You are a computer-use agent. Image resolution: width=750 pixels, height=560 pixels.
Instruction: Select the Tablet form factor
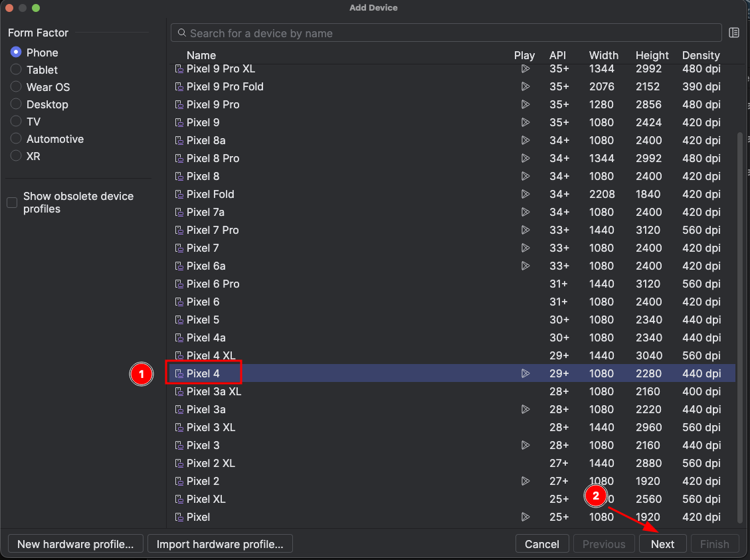coord(16,69)
